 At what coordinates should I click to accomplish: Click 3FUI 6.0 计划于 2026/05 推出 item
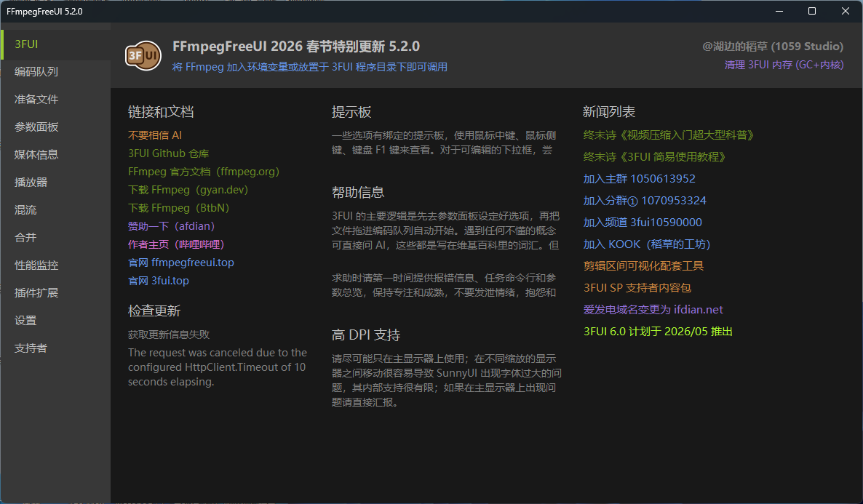click(658, 332)
